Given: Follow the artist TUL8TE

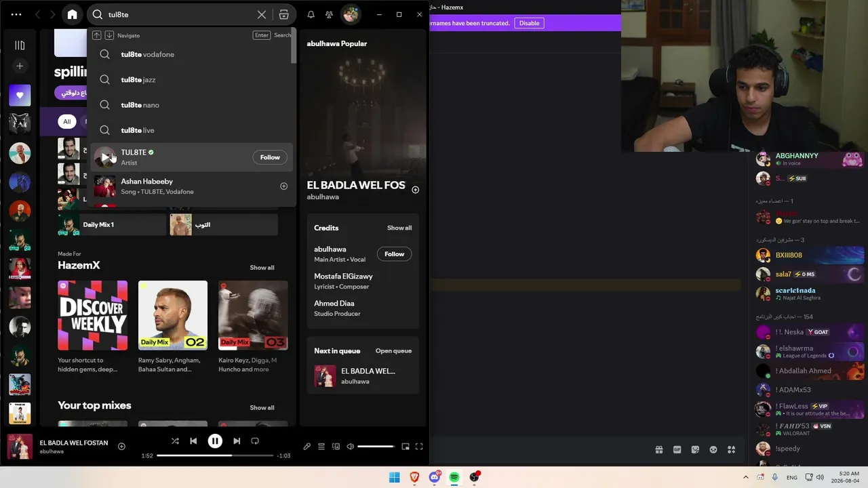Looking at the screenshot, I should tap(270, 157).
